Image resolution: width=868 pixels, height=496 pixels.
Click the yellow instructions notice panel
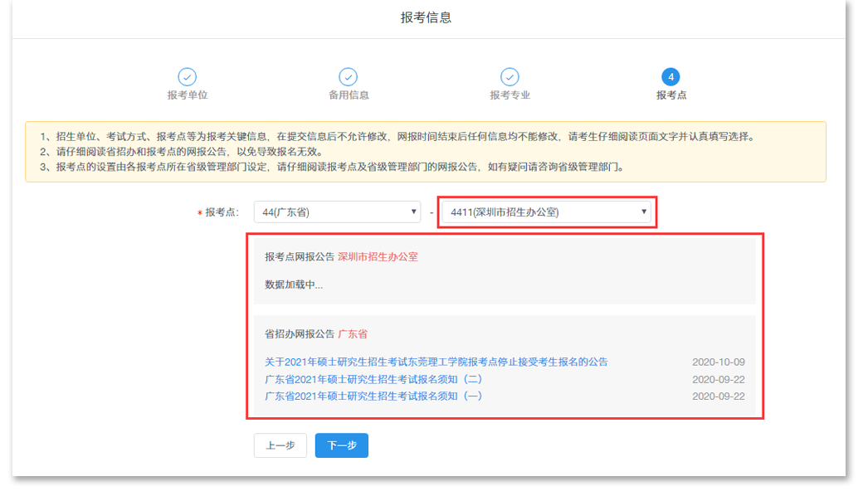[432, 137]
